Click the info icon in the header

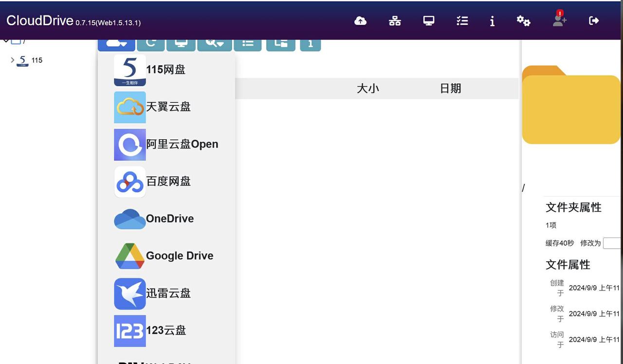click(x=492, y=21)
